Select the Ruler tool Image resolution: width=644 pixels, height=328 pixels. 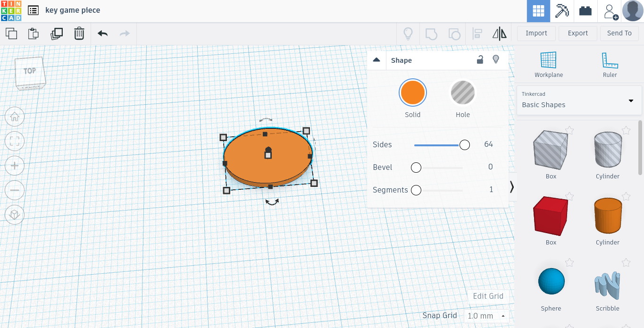(x=610, y=65)
